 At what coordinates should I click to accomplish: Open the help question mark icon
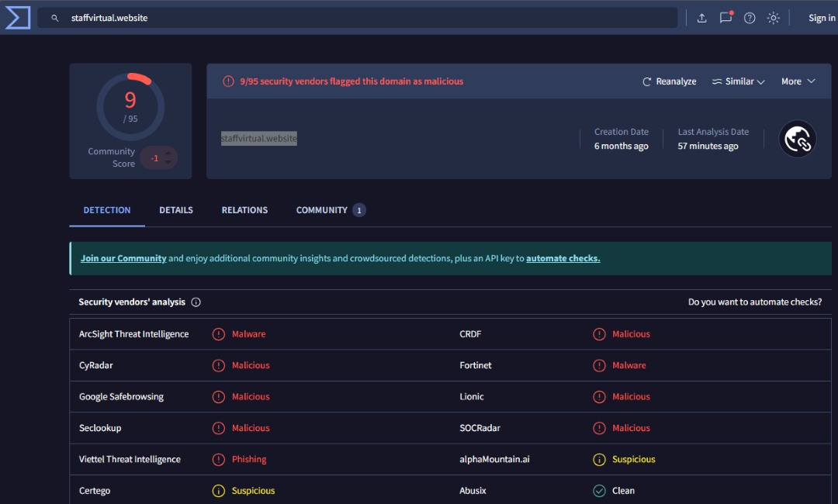click(750, 18)
